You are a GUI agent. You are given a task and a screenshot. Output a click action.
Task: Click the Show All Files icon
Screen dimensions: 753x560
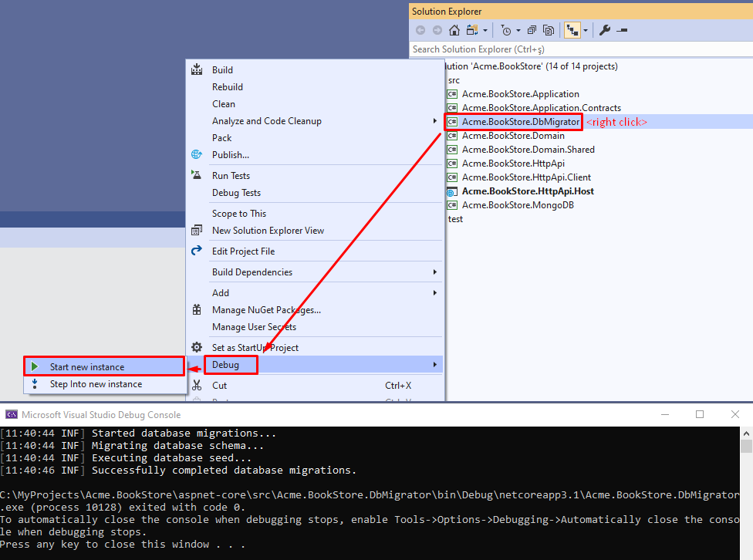(x=549, y=30)
